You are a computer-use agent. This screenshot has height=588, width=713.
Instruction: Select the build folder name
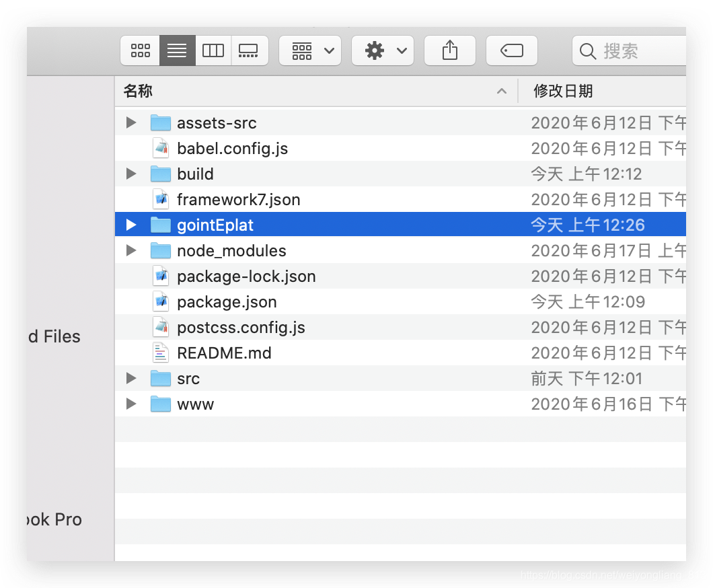point(196,174)
